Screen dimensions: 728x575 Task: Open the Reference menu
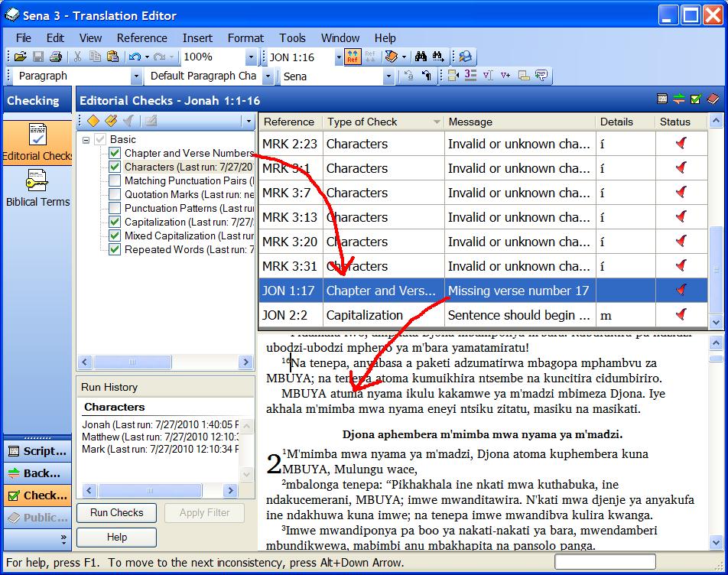[142, 38]
